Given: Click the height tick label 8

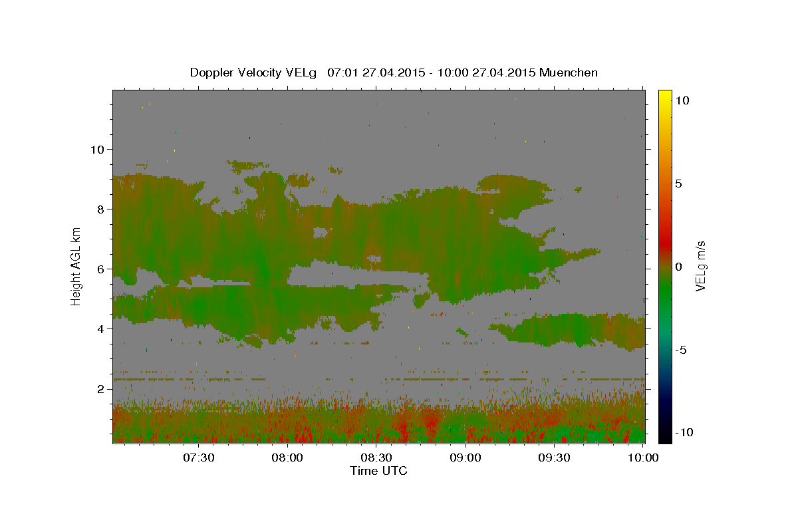Looking at the screenshot, I should (x=100, y=209).
